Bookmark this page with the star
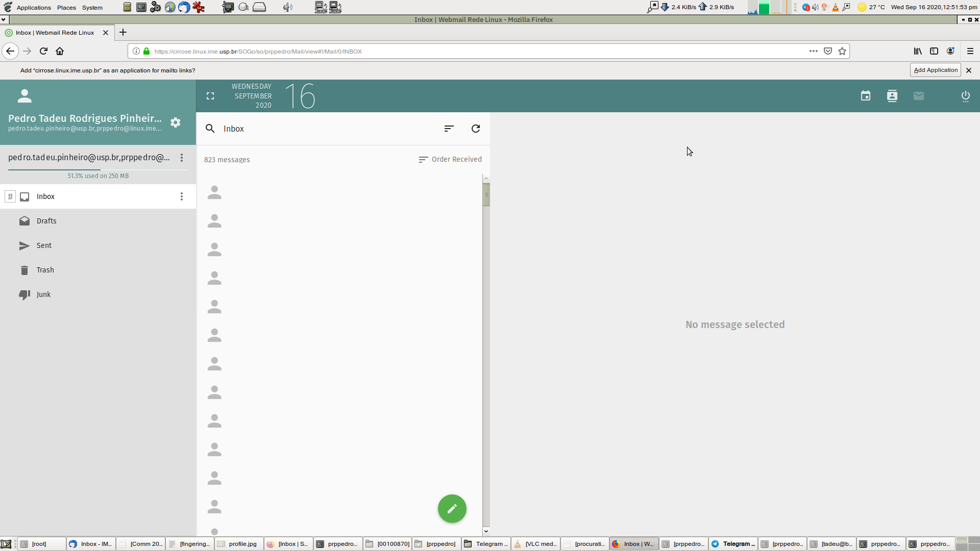Screen dimensions: 980x551 click(x=842, y=51)
